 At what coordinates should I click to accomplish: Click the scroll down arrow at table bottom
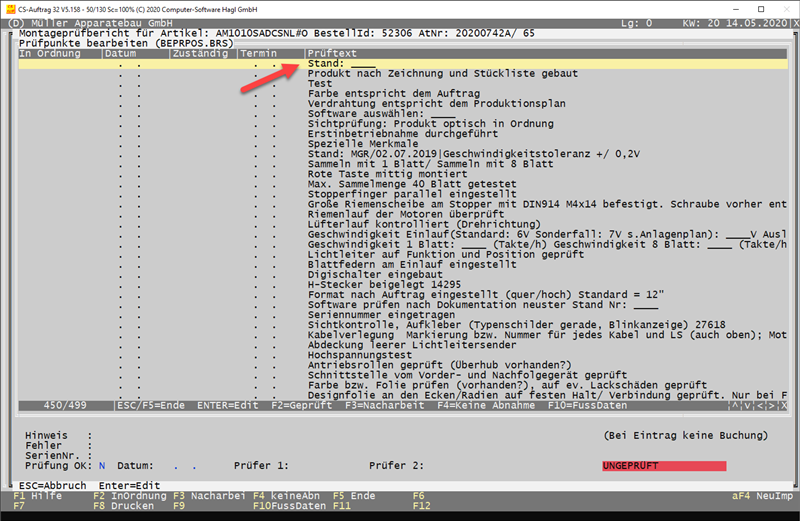click(x=749, y=406)
